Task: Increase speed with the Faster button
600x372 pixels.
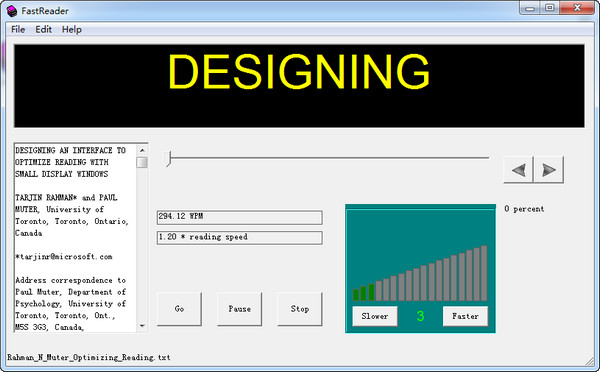Action: 465,316
